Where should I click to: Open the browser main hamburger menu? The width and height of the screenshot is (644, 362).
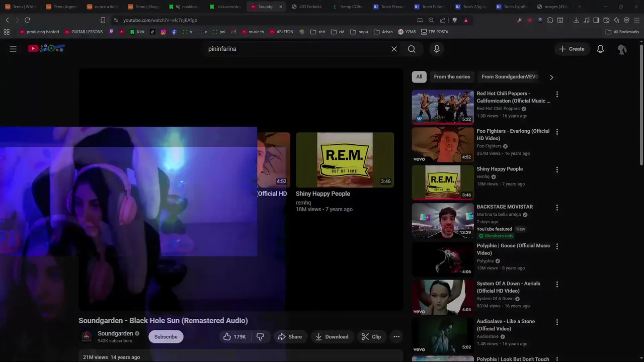(636, 20)
